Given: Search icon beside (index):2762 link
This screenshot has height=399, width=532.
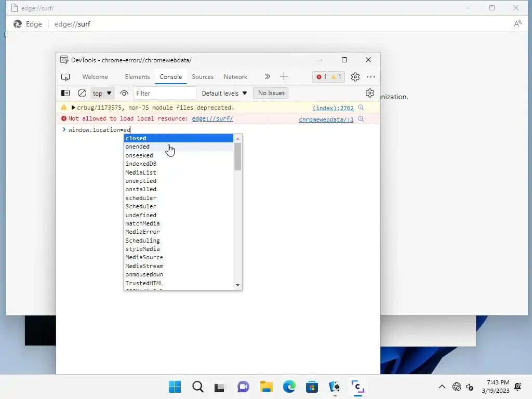Looking at the screenshot, I should pos(361,108).
